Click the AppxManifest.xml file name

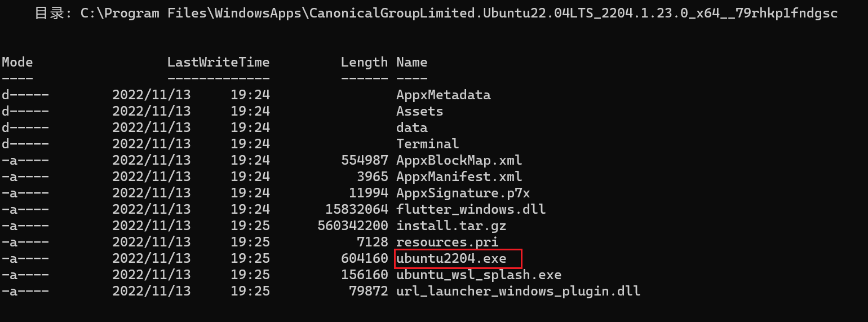click(459, 177)
